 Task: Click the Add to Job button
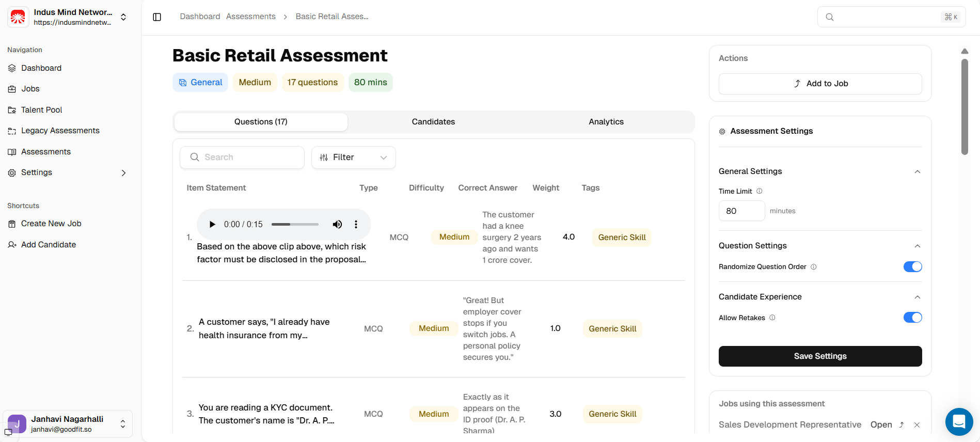pyautogui.click(x=820, y=84)
